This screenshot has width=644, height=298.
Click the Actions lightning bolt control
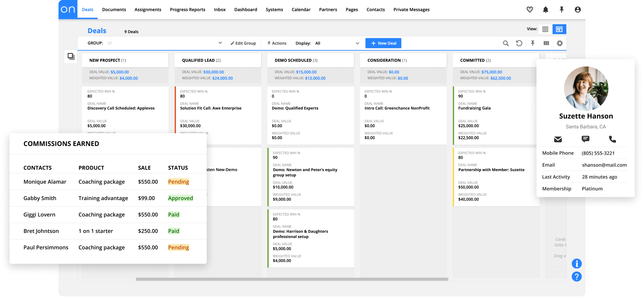276,43
